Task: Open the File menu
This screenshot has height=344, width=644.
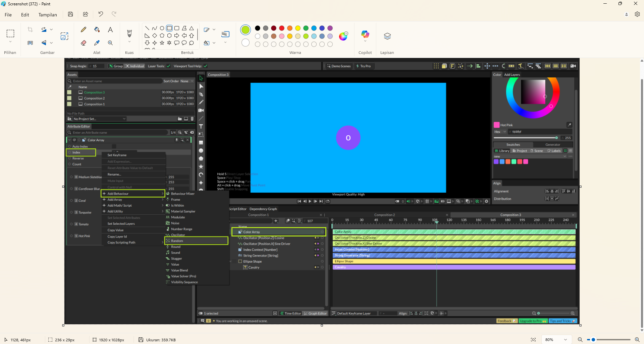Action: click(8, 15)
